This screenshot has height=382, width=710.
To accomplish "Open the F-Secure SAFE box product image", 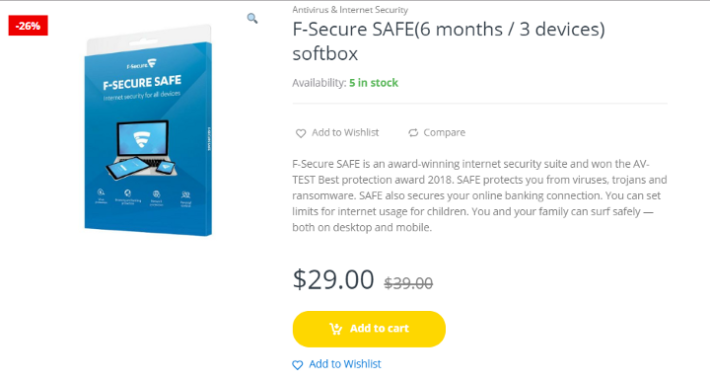I will click(148, 130).
